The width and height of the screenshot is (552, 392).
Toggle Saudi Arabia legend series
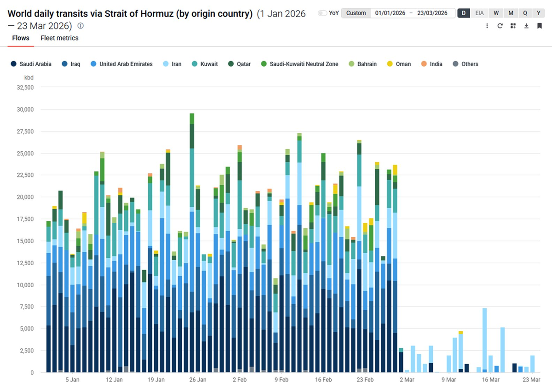point(31,64)
